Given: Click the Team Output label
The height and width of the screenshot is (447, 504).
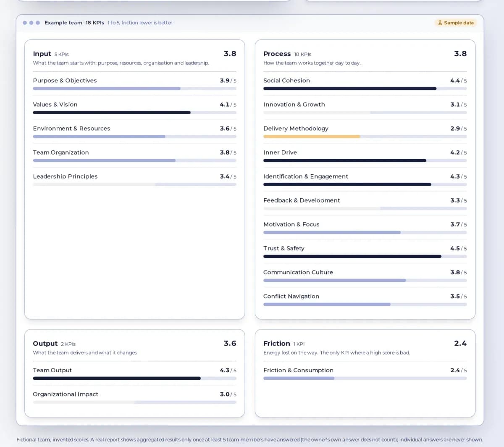Looking at the screenshot, I should [x=52, y=370].
